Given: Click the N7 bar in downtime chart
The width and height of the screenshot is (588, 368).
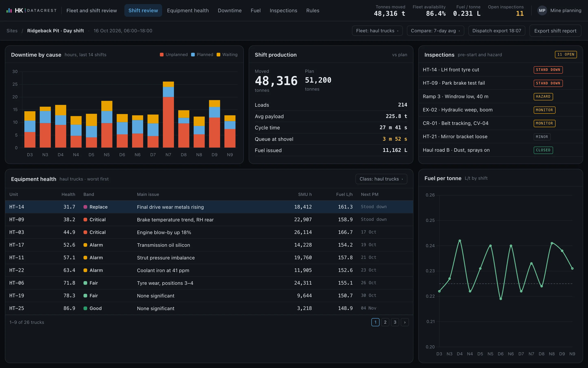Looking at the screenshot, I should pyautogui.click(x=168, y=115).
